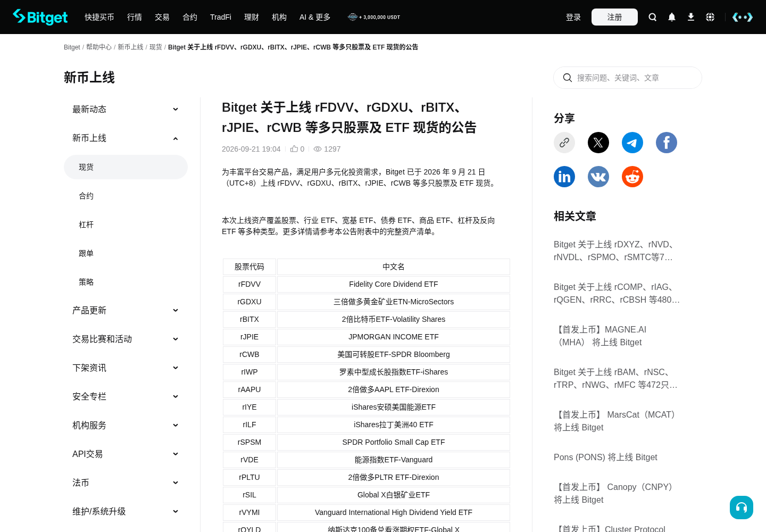
Task: Share the article on LinkedIn
Action: pyautogui.click(x=564, y=177)
